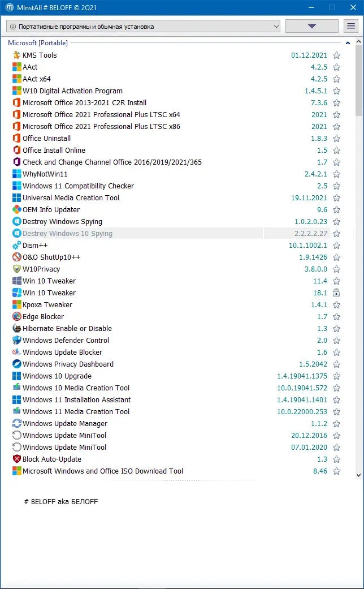Click the O&O ShutUp10++ icon
This screenshot has width=364, height=589.
(x=16, y=257)
